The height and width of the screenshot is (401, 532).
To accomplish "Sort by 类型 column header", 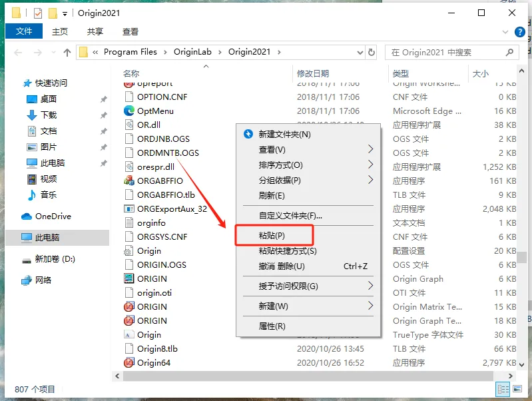I will click(x=400, y=73).
